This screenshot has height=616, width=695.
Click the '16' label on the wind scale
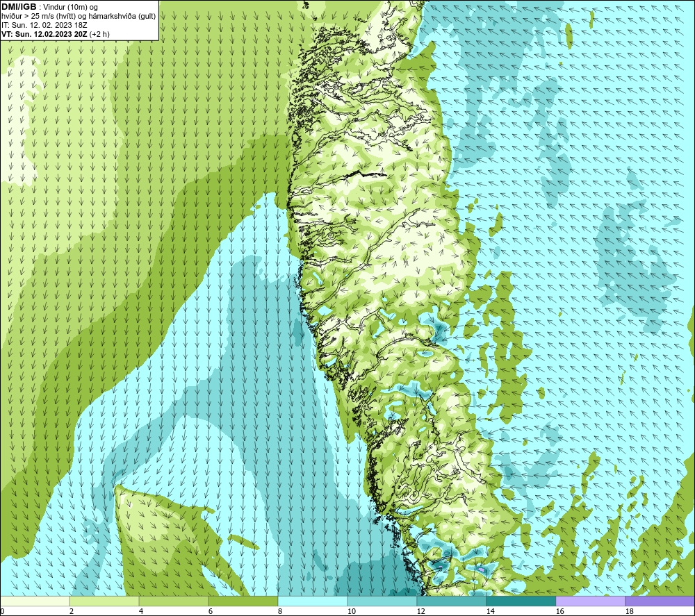(x=559, y=612)
